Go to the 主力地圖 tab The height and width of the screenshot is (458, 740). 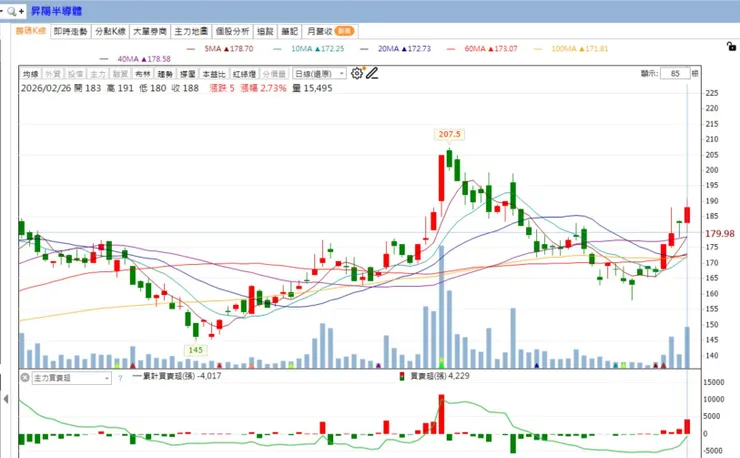(191, 31)
